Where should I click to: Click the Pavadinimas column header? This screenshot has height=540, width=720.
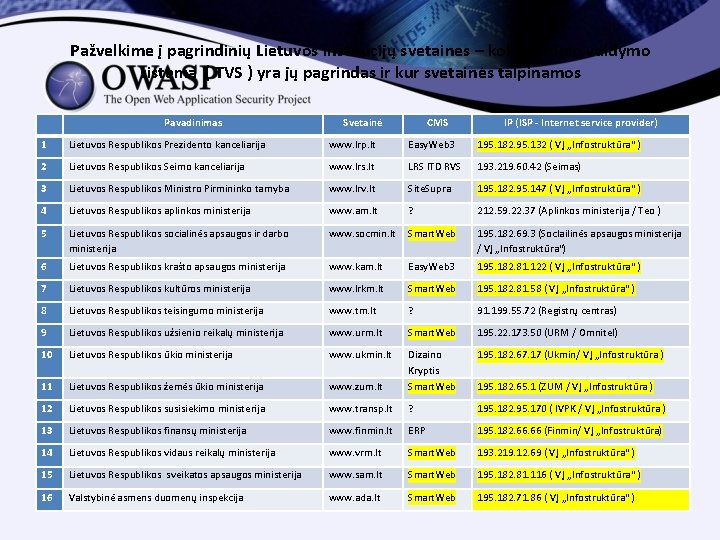point(193,123)
